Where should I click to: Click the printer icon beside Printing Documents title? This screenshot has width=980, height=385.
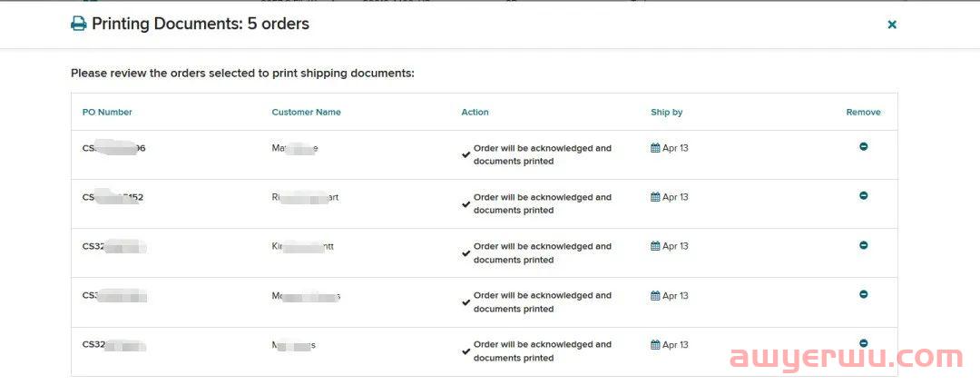click(x=78, y=25)
